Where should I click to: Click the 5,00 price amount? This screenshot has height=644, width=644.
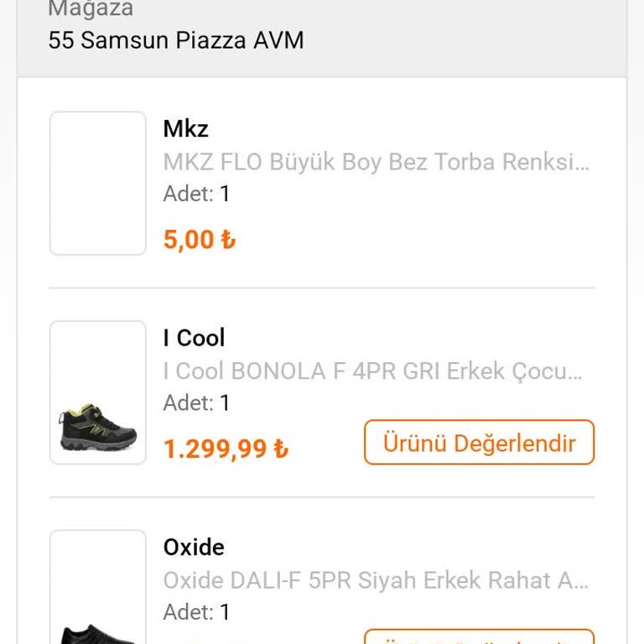190,240
